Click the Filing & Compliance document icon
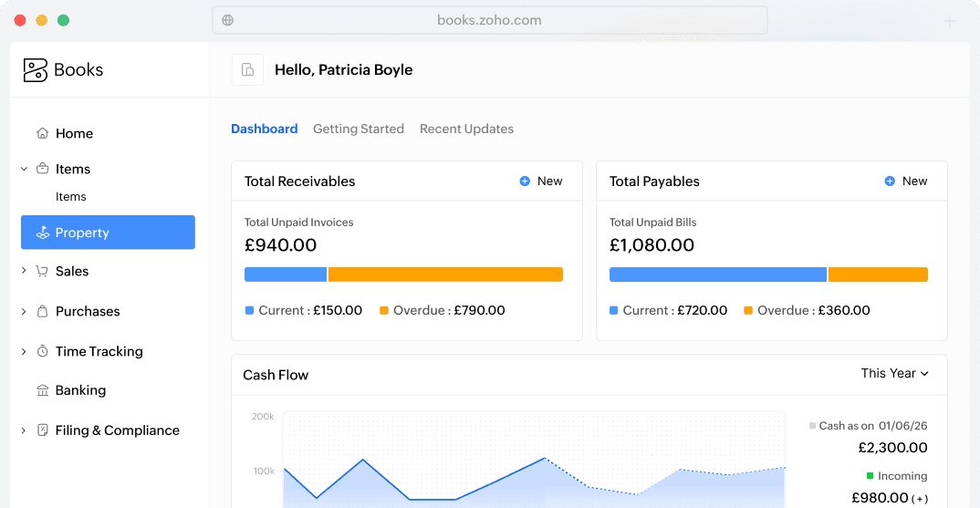 click(x=43, y=430)
